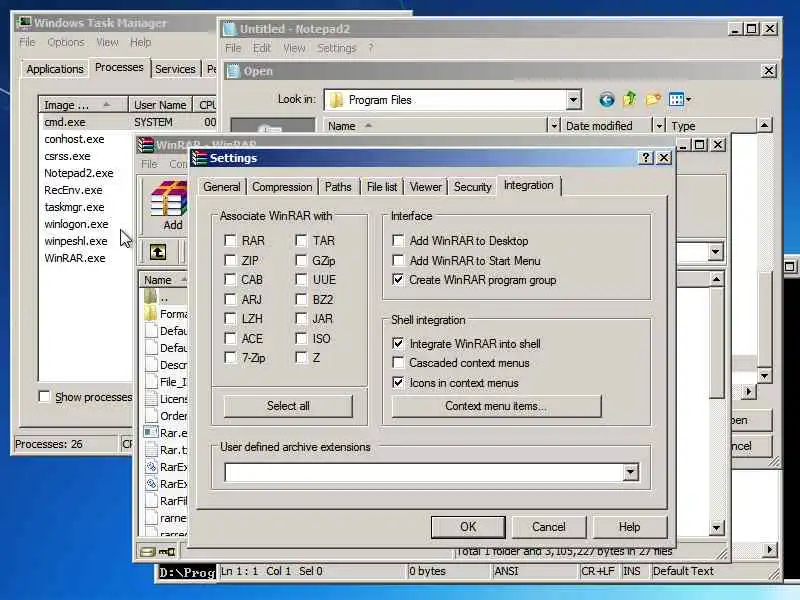Select cmd.exe process row
This screenshot has height=600, width=800.
(x=65, y=122)
